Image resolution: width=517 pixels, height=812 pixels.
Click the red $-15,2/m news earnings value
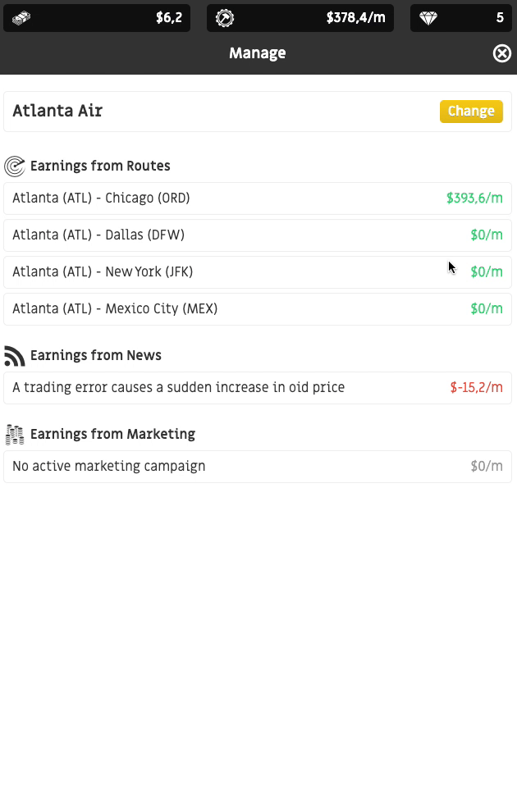click(476, 388)
